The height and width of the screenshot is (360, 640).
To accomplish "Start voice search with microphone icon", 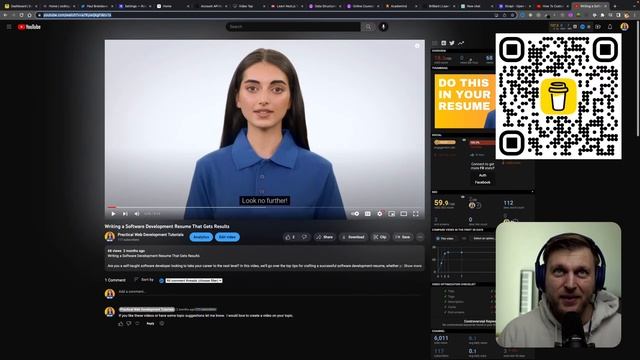I will pyautogui.click(x=383, y=27).
